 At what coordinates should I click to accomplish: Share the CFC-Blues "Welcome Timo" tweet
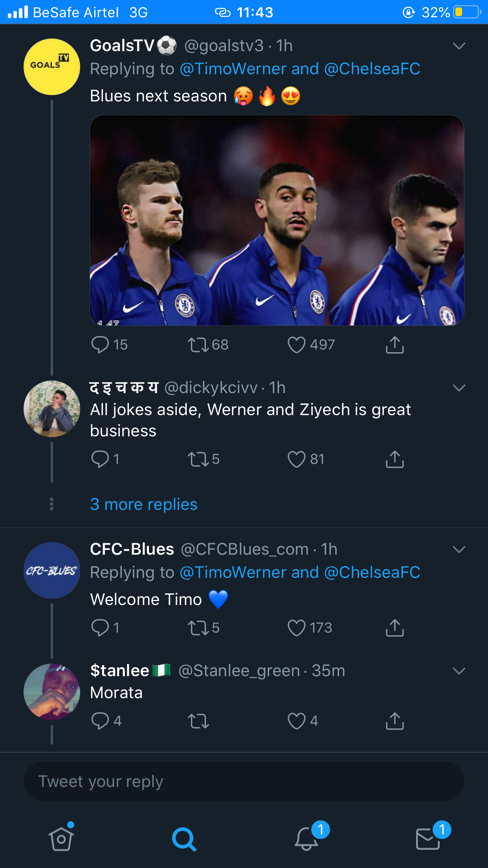(x=395, y=628)
